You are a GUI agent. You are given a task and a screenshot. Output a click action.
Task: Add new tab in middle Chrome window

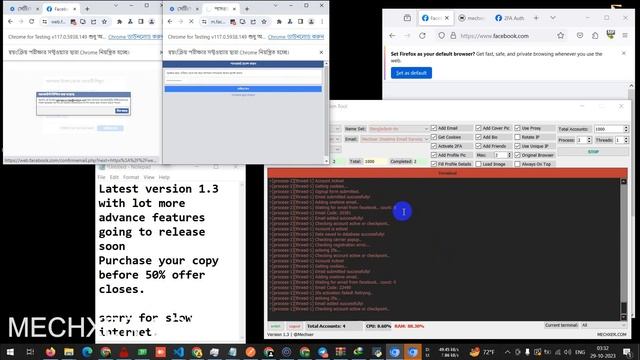tap(247, 9)
